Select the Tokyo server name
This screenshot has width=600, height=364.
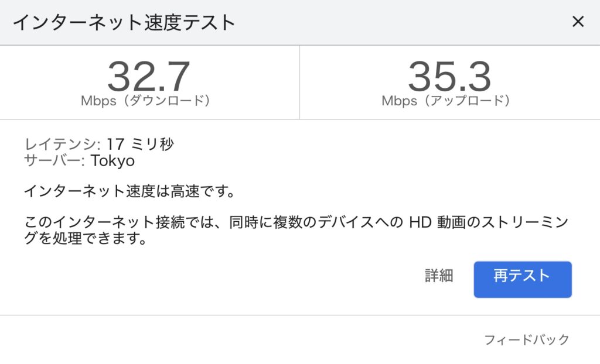[112, 160]
